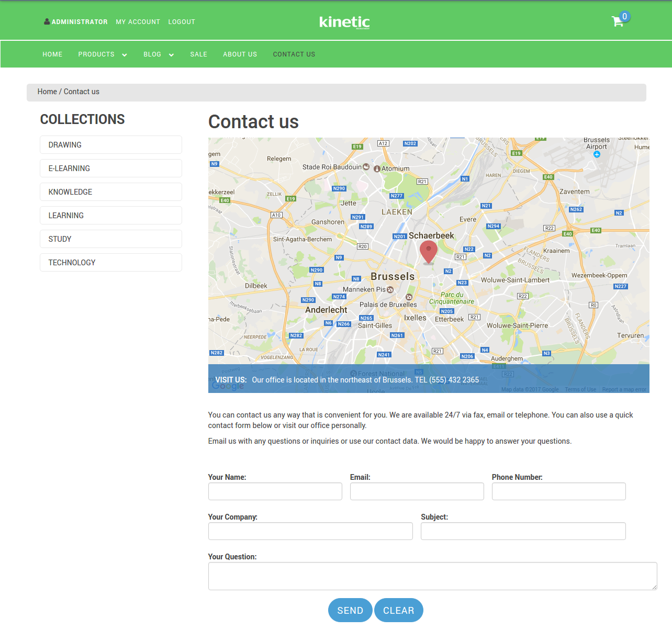Focus the Email field
This screenshot has width=672, height=630.
(x=417, y=491)
